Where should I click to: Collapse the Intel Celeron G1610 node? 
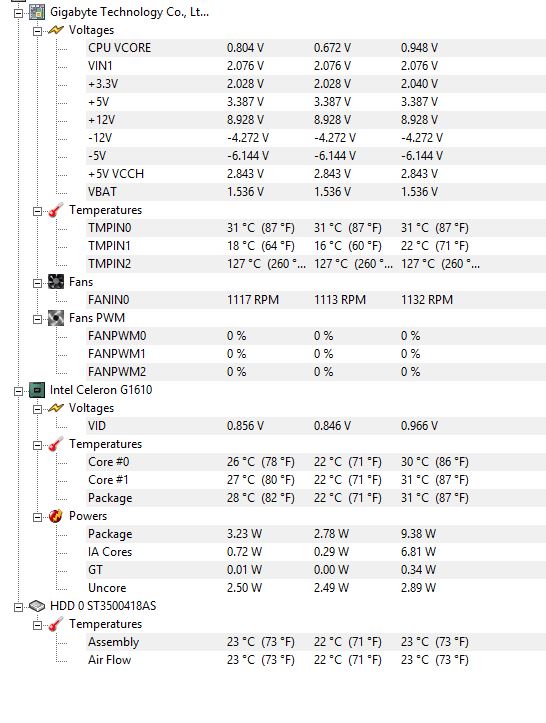pyautogui.click(x=18, y=391)
